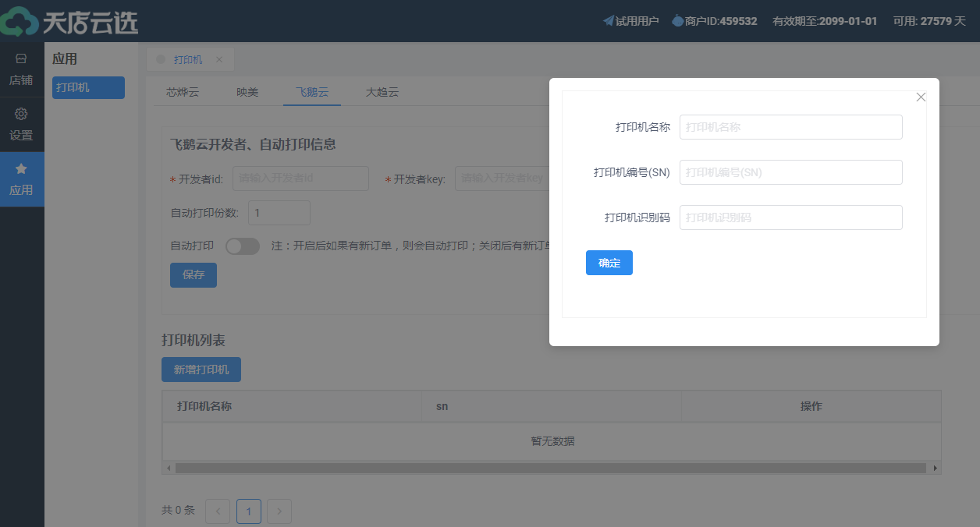This screenshot has width=980, height=527.
Task: Select page 1 in pagination
Action: [249, 511]
